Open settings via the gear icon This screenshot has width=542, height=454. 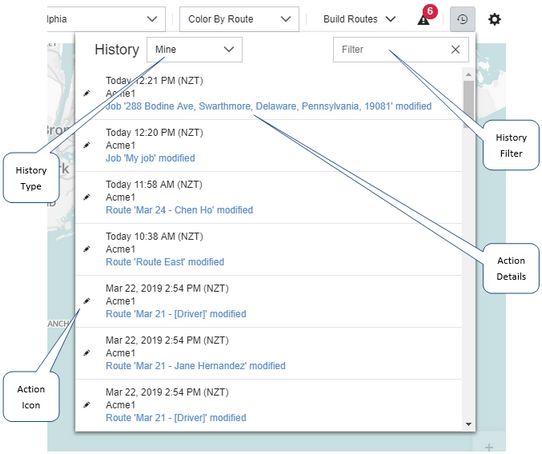point(494,19)
